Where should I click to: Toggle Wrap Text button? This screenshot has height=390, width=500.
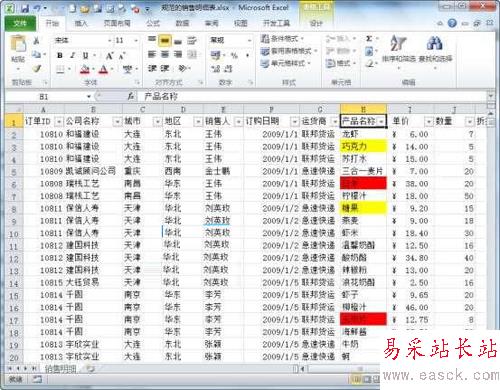click(x=192, y=40)
